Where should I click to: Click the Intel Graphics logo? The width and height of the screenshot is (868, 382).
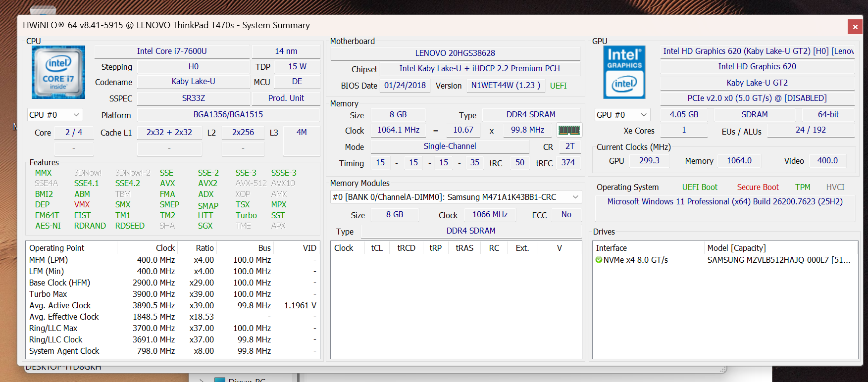[624, 72]
